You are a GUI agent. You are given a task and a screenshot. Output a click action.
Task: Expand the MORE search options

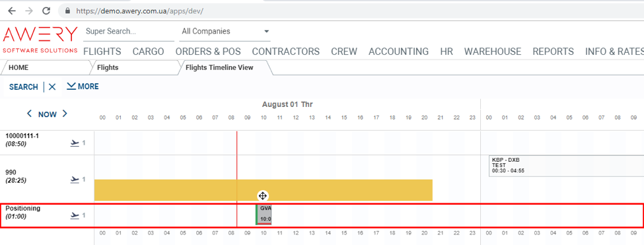point(83,87)
